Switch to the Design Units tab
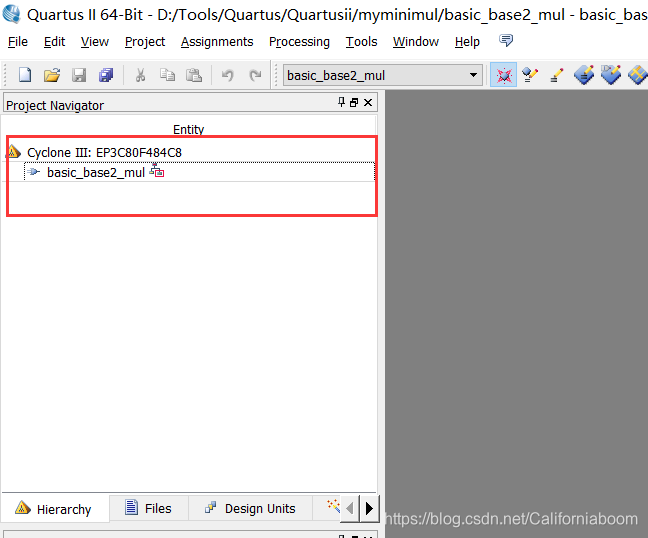 click(250, 508)
